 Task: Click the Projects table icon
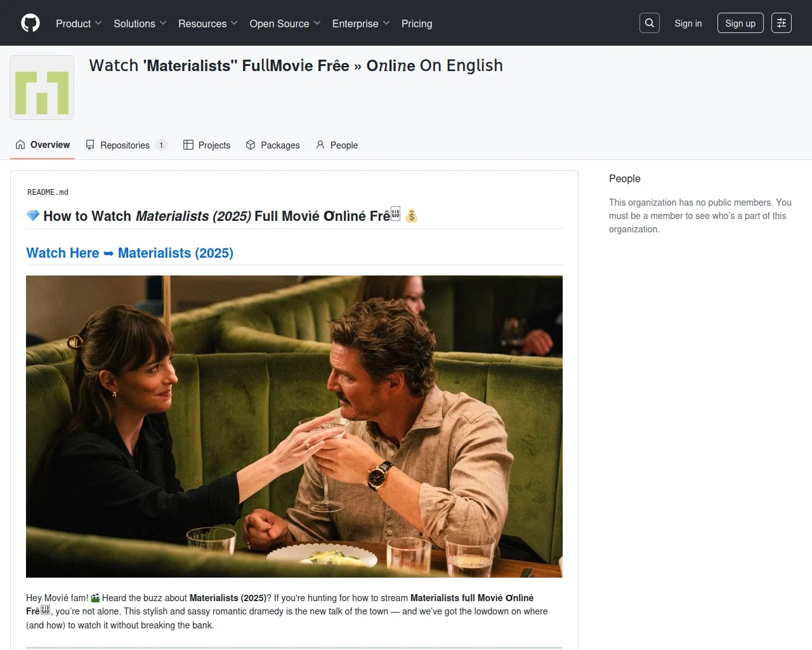tap(188, 145)
